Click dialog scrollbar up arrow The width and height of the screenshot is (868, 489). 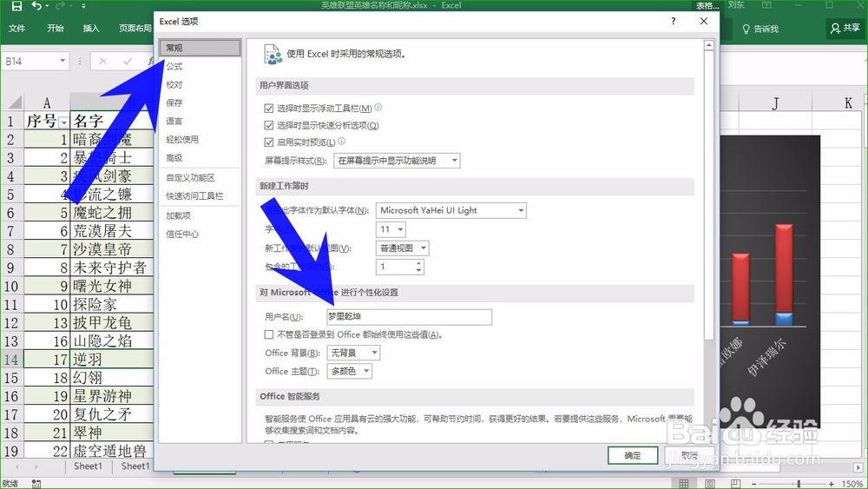click(x=708, y=45)
